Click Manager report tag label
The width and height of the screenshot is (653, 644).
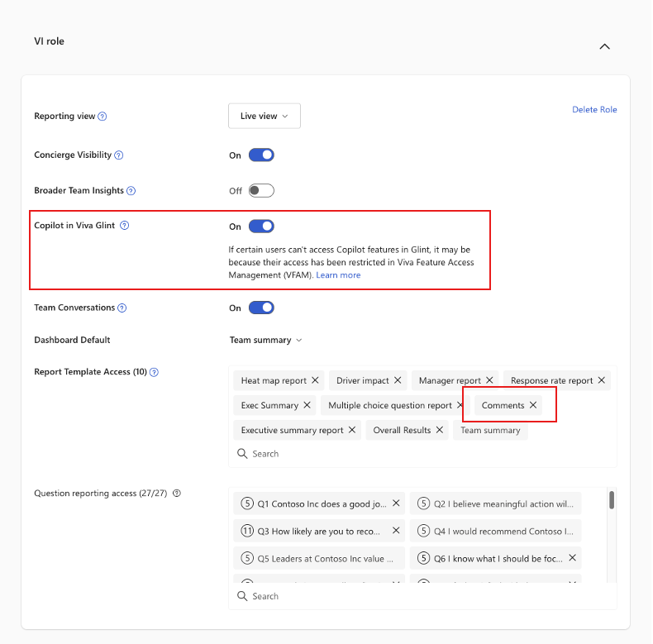click(450, 381)
